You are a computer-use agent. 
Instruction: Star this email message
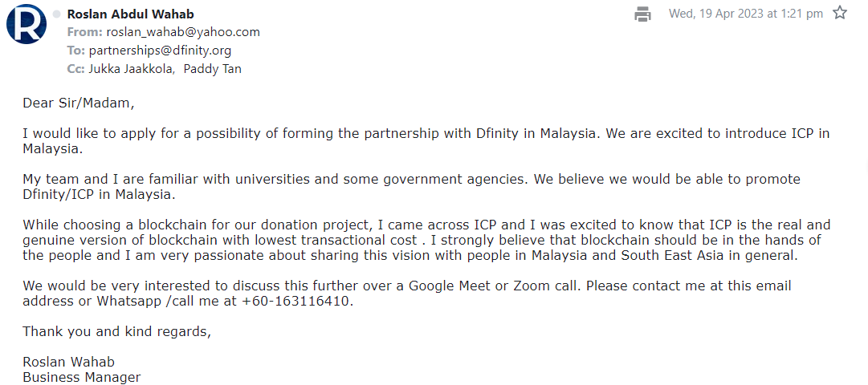[x=840, y=13]
